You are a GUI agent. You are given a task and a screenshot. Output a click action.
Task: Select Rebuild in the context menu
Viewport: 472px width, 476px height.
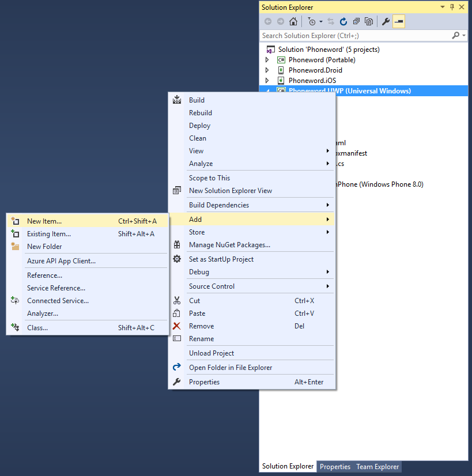[x=252, y=113]
